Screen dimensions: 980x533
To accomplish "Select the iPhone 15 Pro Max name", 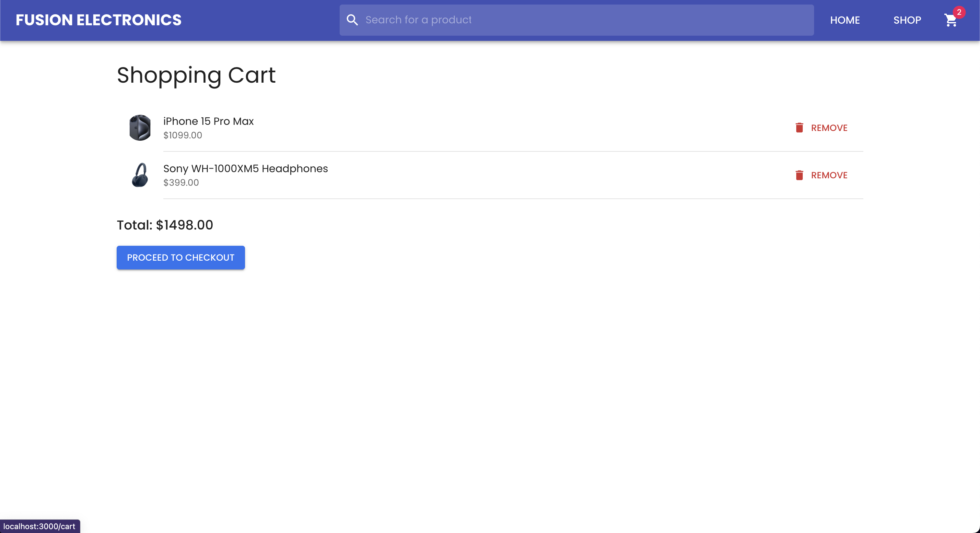I will coord(208,121).
